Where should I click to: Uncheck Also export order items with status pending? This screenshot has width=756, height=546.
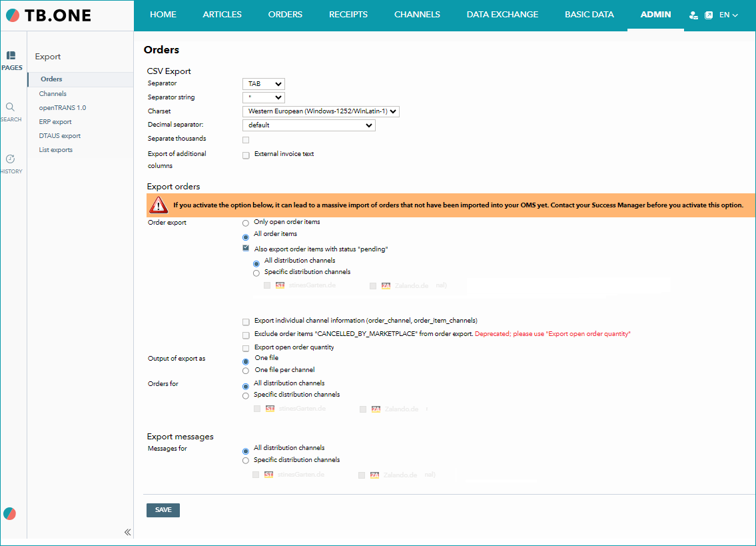(x=246, y=248)
